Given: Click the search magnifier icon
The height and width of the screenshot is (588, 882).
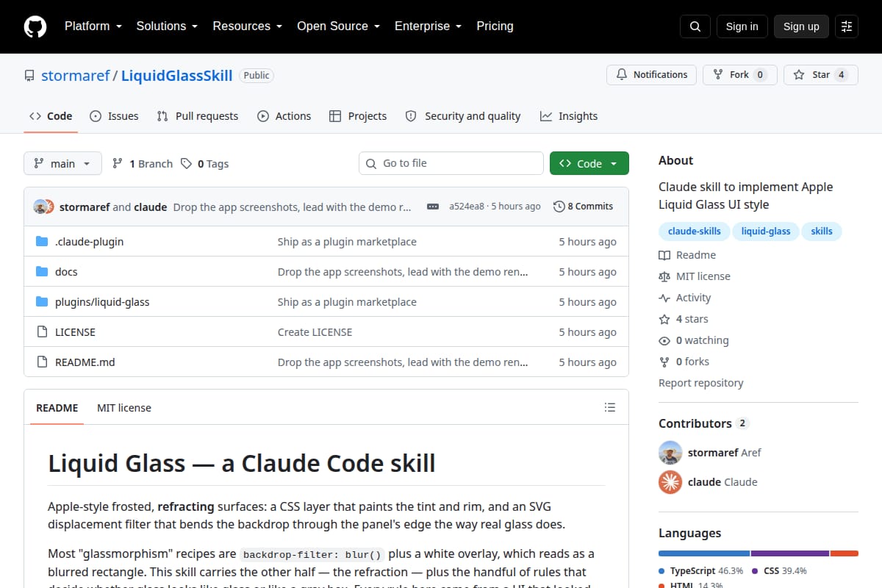Looking at the screenshot, I should coord(695,26).
